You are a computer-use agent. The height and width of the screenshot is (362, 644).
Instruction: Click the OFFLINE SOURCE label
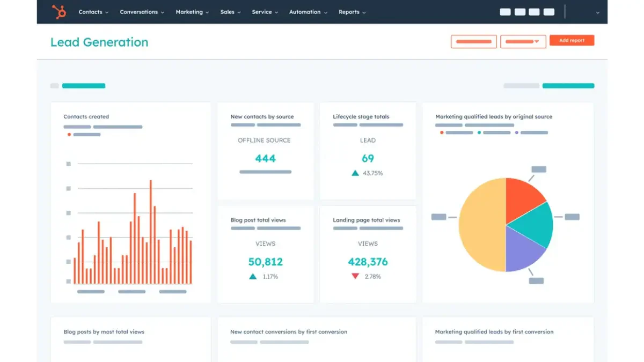click(x=265, y=140)
